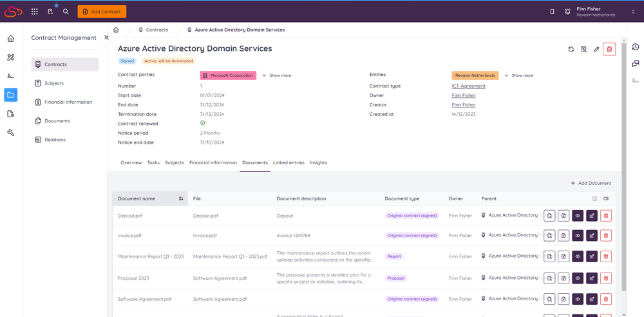644x317 pixels.
Task: View Maintenance Report Q1 - 2023 with eye icon
Action: [x=578, y=256]
